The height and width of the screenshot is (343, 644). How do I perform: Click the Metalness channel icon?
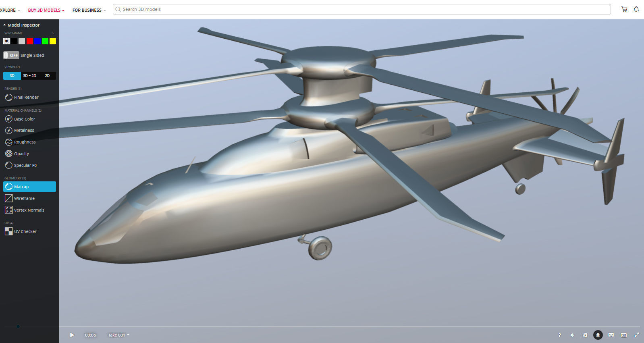click(x=8, y=131)
